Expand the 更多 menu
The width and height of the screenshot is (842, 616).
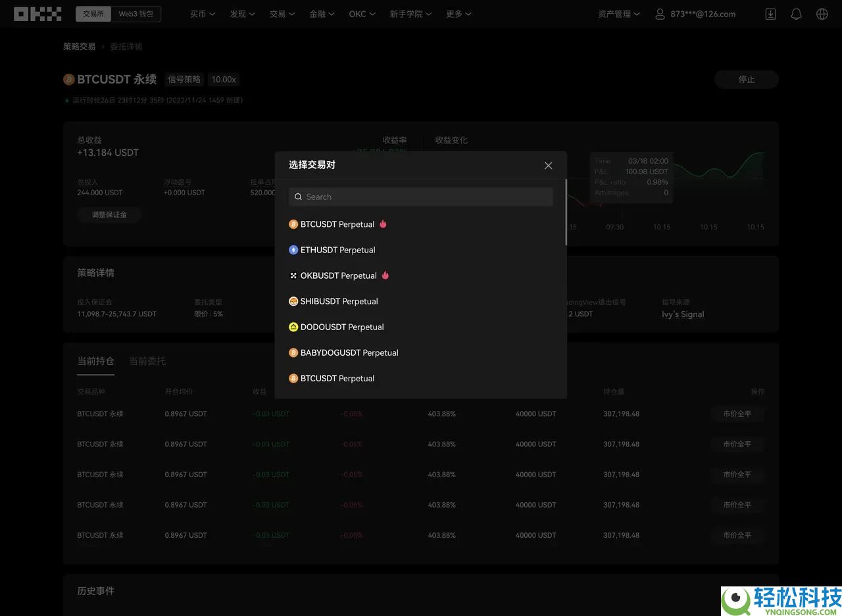[458, 14]
